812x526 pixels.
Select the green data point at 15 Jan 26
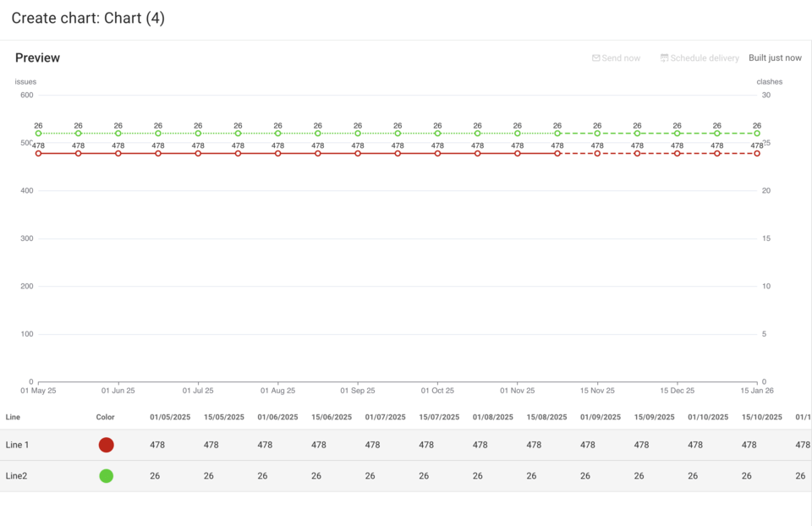coord(757,133)
